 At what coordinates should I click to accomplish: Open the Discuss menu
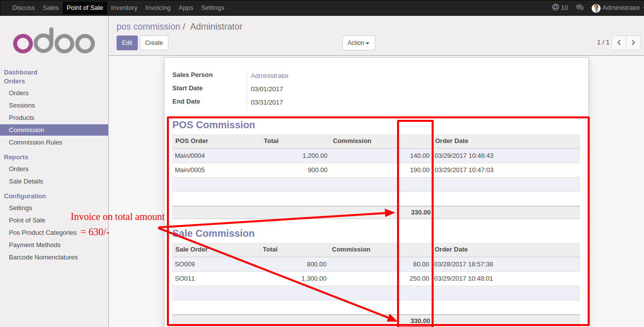coord(24,8)
